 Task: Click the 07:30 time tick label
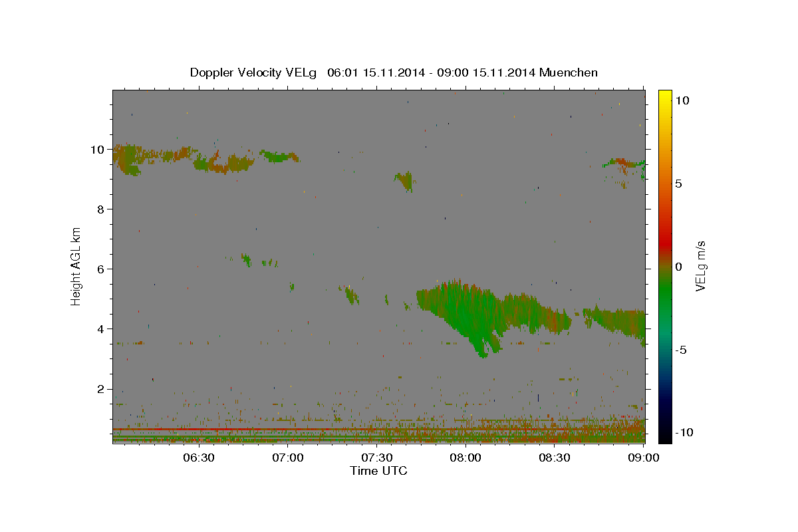tap(377, 458)
